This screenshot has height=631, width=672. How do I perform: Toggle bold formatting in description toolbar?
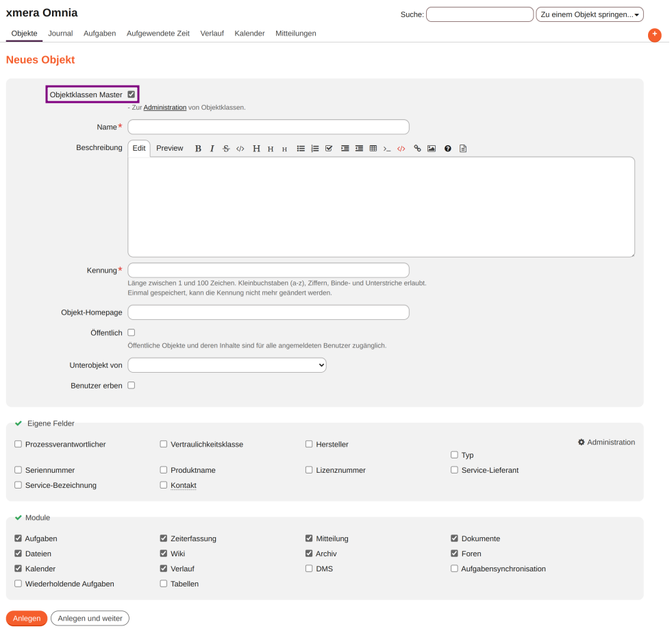[x=198, y=149]
